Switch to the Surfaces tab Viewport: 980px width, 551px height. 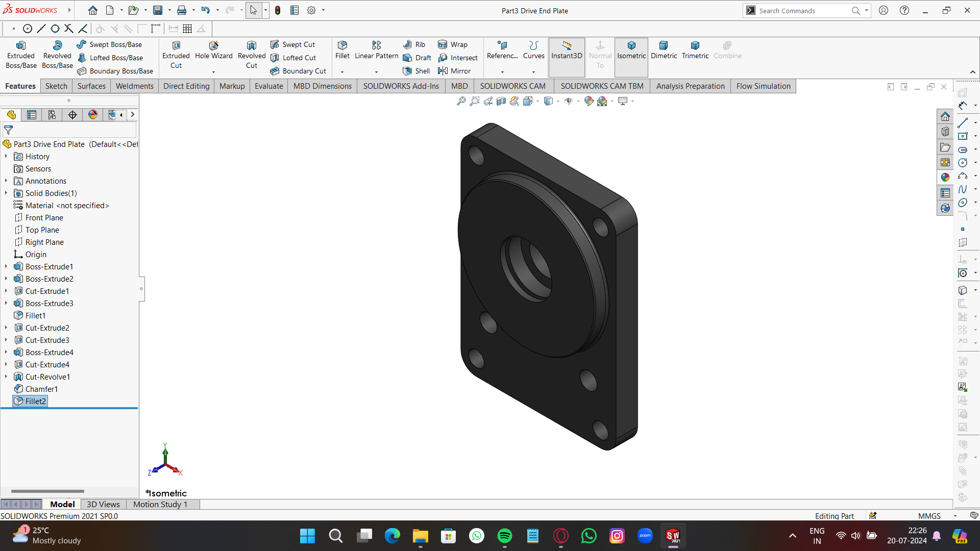(x=91, y=86)
